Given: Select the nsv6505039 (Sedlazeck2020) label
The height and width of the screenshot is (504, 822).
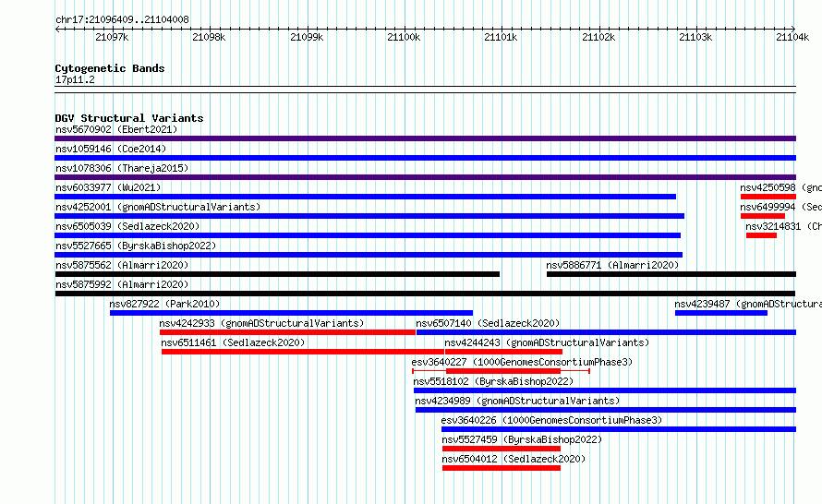Looking at the screenshot, I should (x=127, y=226).
